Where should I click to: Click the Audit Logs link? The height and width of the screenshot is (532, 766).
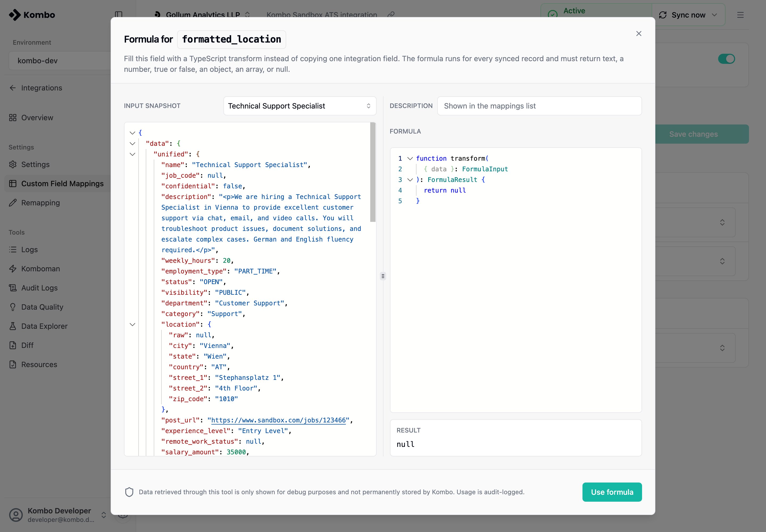39,288
